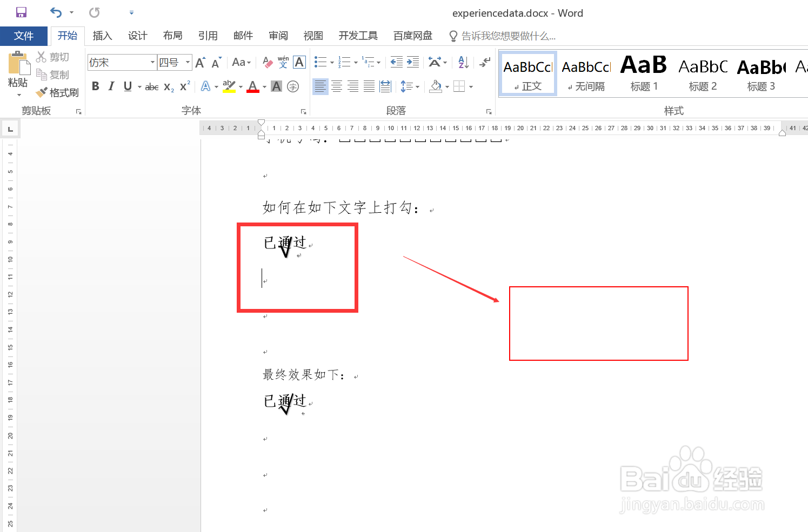808x532 pixels.
Task: Click 复制 copy button
Action: click(x=52, y=75)
